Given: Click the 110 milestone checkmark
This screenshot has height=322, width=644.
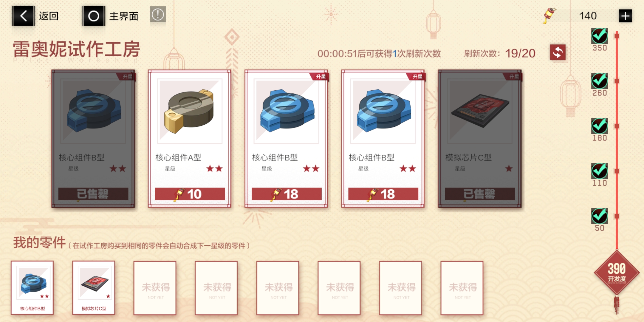Looking at the screenshot, I should tap(599, 171).
